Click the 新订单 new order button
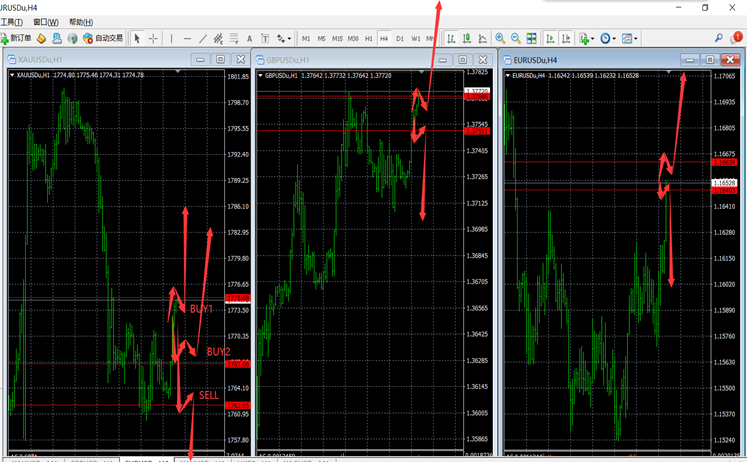The height and width of the screenshot is (462, 747). point(17,38)
